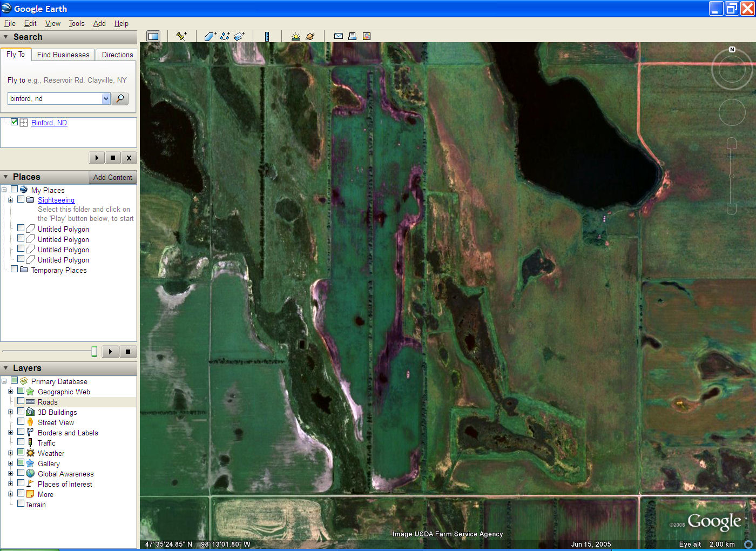Uncheck the Binford, ND search result

[x=14, y=122]
